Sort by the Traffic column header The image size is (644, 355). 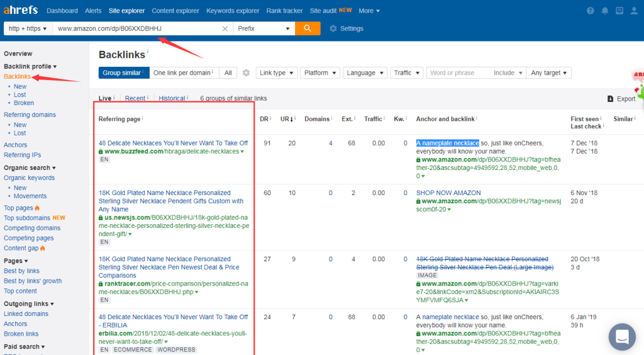373,119
